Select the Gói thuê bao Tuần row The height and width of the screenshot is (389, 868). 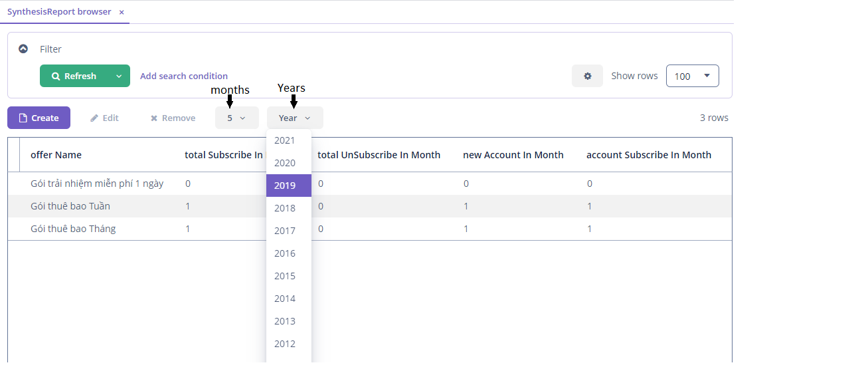point(70,206)
